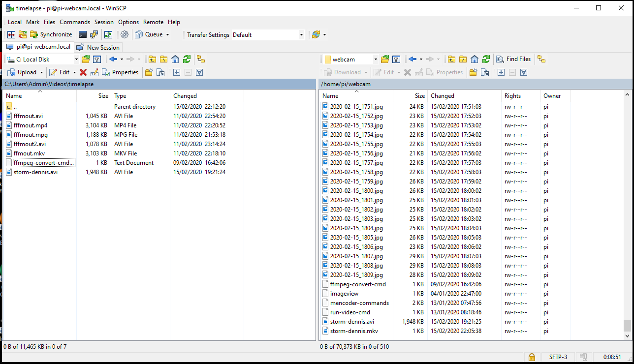Click remote Select Files plus icon
This screenshot has height=364, width=634.
coord(501,72)
